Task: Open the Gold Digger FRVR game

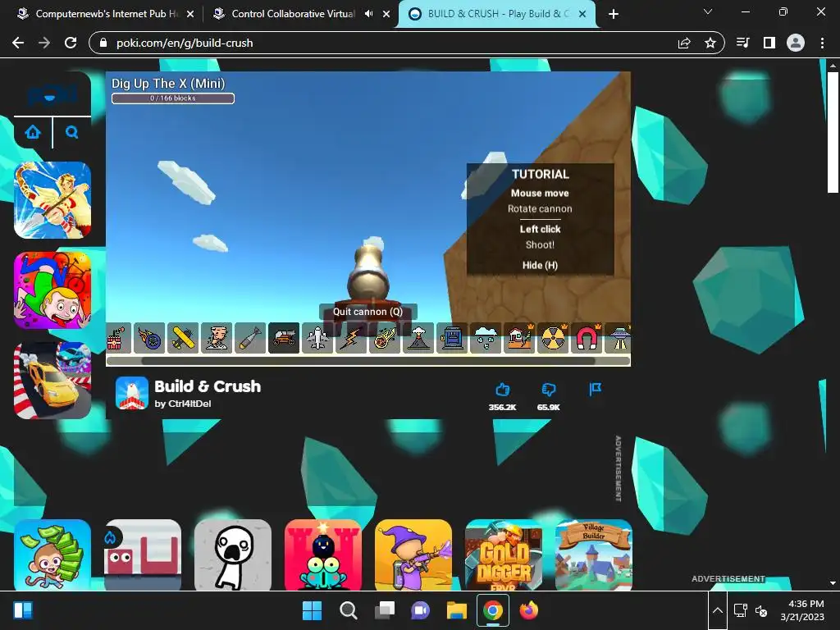Action: tap(504, 555)
